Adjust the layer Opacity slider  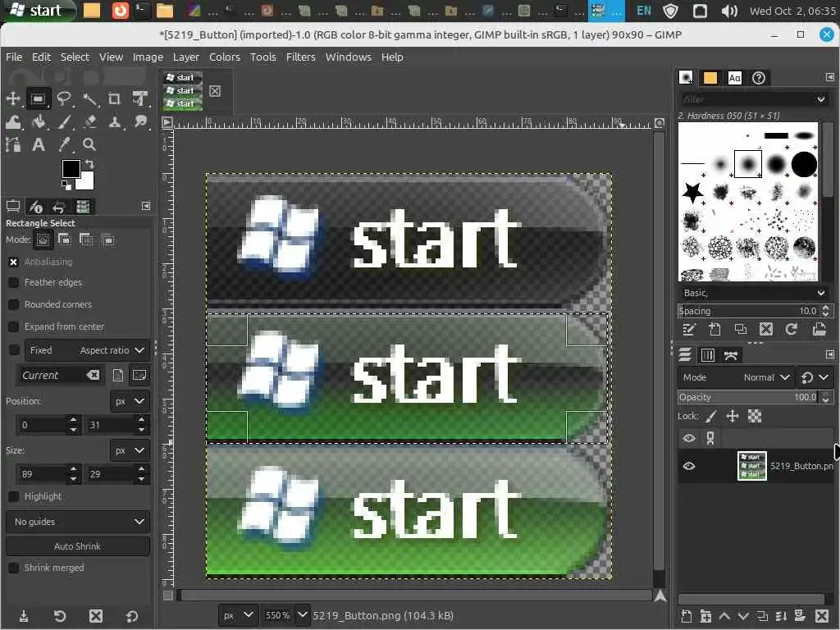(x=747, y=397)
